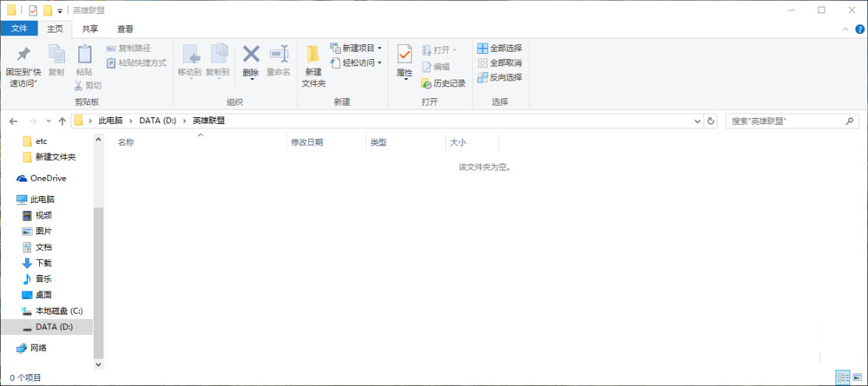Click Up one level arrow
Viewport: 868px width, 386px height.
pyautogui.click(x=62, y=121)
